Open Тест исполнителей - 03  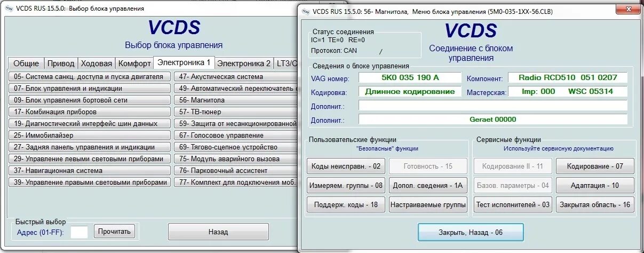513,204
